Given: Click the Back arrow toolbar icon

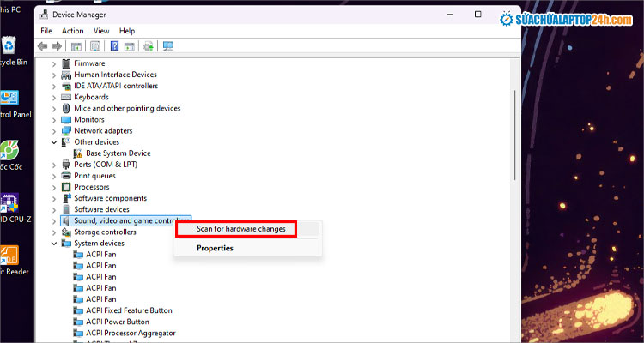Looking at the screenshot, I should tap(42, 46).
